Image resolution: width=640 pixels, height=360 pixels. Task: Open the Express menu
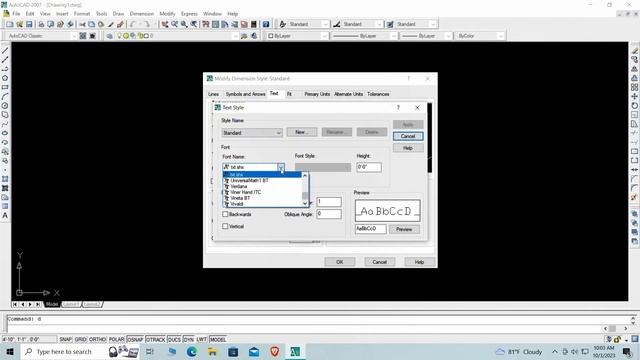pos(189,14)
